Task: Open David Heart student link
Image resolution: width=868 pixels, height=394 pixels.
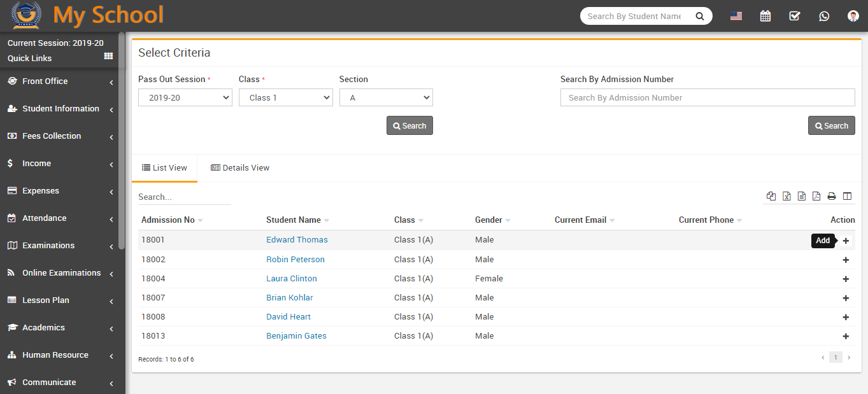Action: click(288, 317)
